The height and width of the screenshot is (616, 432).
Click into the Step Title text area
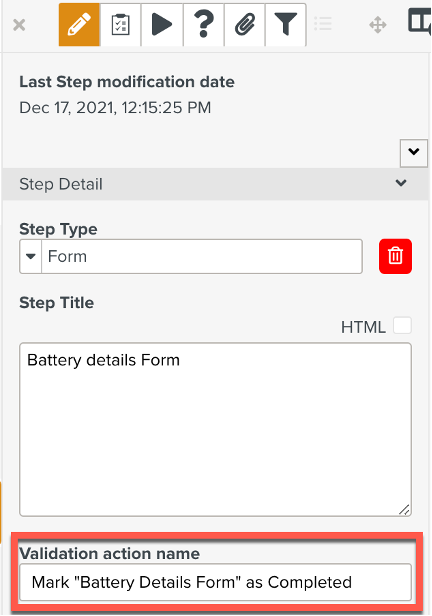point(215,429)
